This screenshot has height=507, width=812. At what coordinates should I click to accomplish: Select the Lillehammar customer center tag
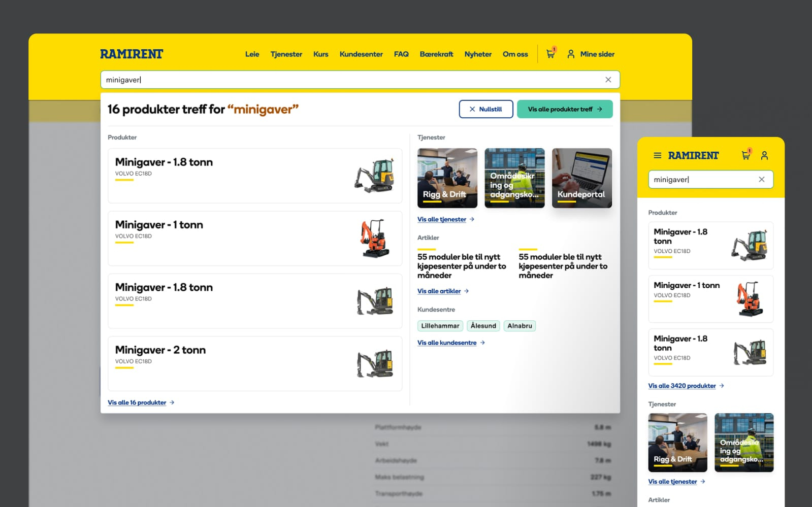pyautogui.click(x=440, y=326)
